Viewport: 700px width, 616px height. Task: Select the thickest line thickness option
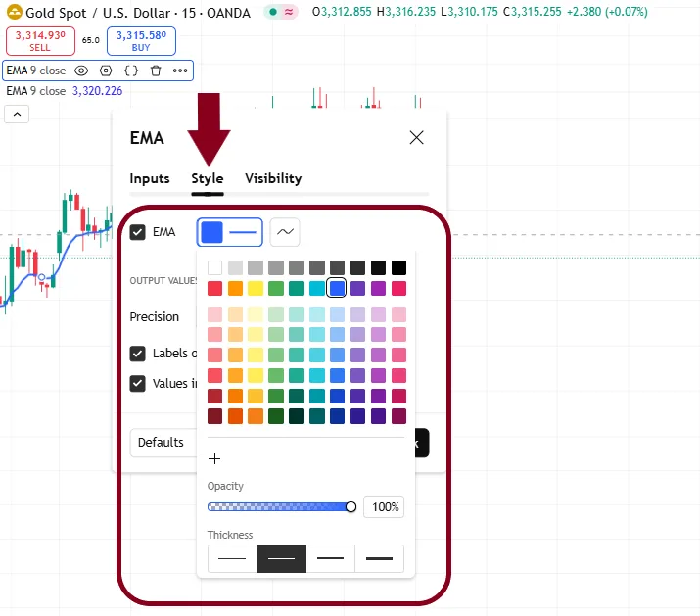379,558
